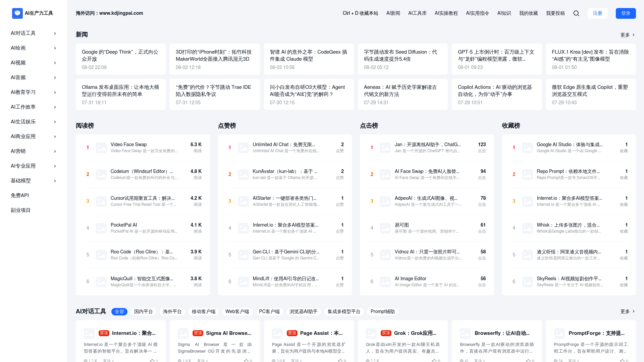The height and width of the screenshot is (362, 644).
Task: Click the Whisk thumbnail icon
Action: point(528,228)
